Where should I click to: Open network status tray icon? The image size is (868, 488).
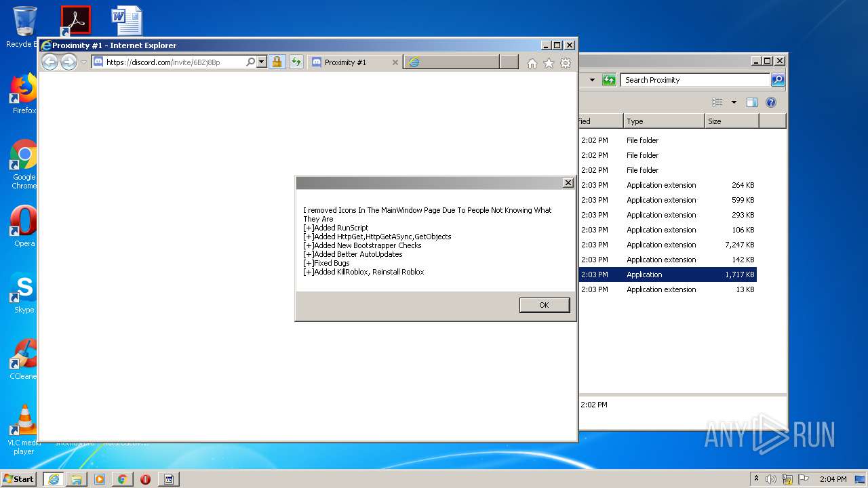coord(787,479)
